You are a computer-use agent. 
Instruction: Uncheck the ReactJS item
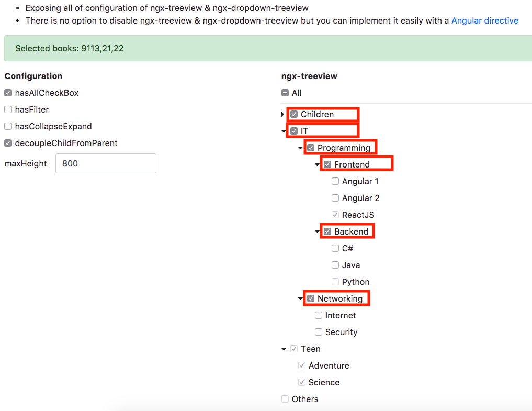(335, 214)
